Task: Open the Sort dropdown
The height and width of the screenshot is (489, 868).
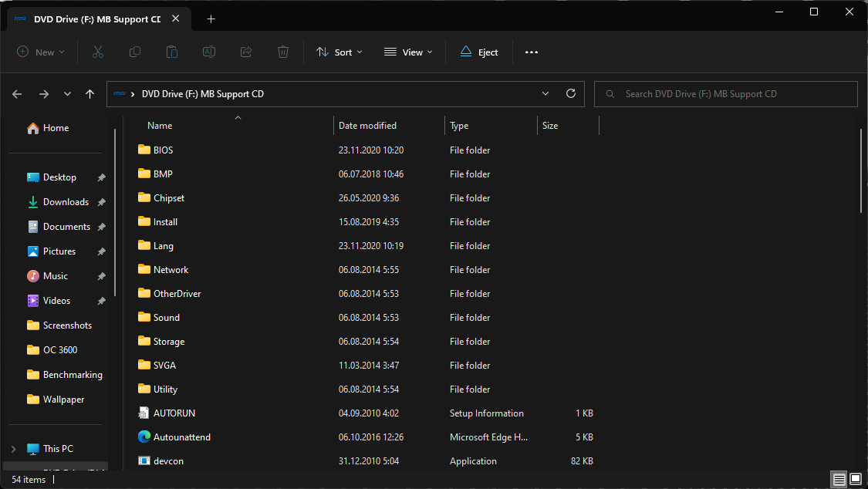Action: (339, 52)
